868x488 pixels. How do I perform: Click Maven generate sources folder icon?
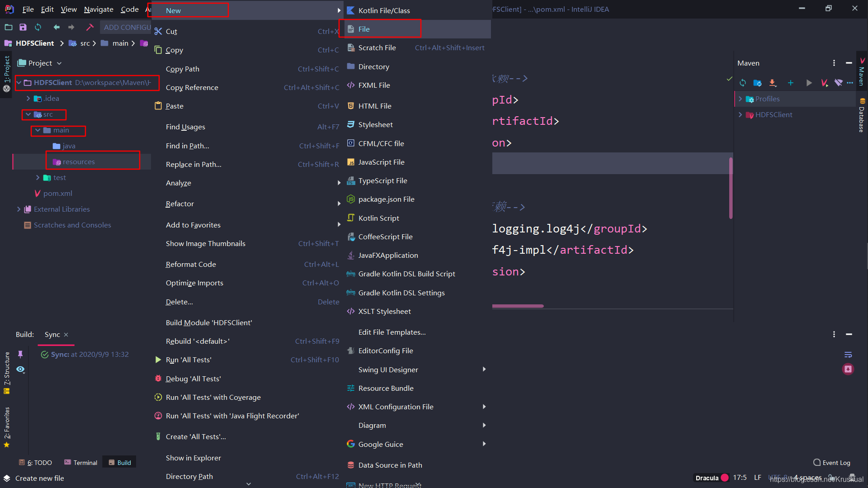point(758,83)
